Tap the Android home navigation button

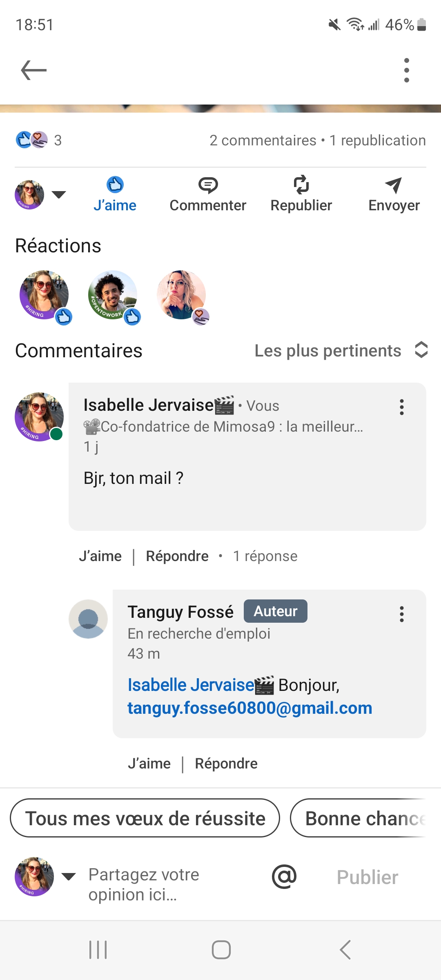point(221,950)
